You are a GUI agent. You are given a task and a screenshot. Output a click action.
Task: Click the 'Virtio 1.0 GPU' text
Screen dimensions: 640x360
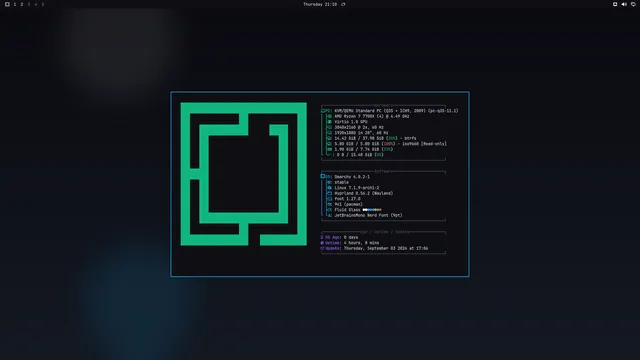coord(351,122)
